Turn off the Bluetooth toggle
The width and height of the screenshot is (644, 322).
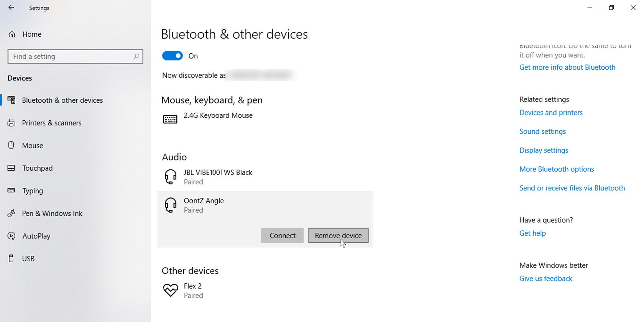coord(172,56)
